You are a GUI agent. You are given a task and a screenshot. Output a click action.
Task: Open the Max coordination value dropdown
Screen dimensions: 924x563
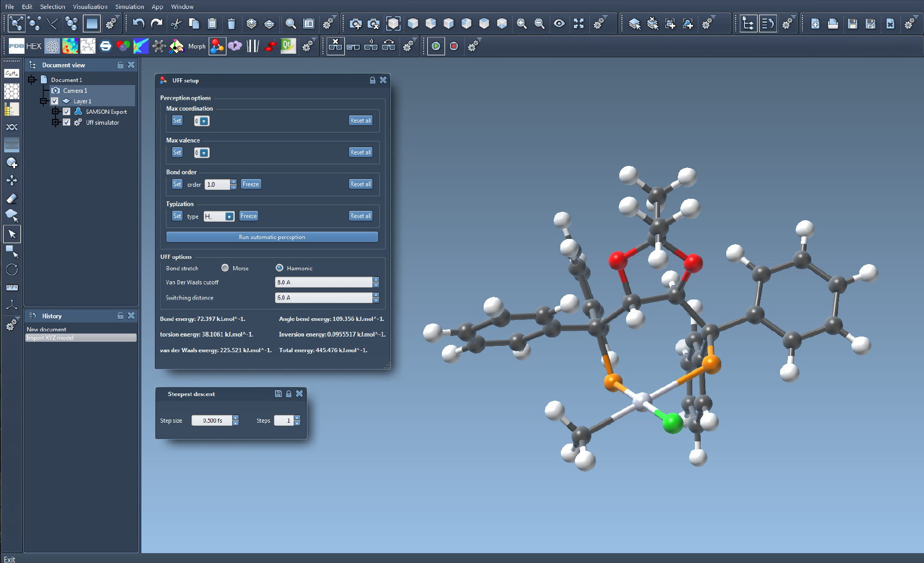(x=204, y=121)
